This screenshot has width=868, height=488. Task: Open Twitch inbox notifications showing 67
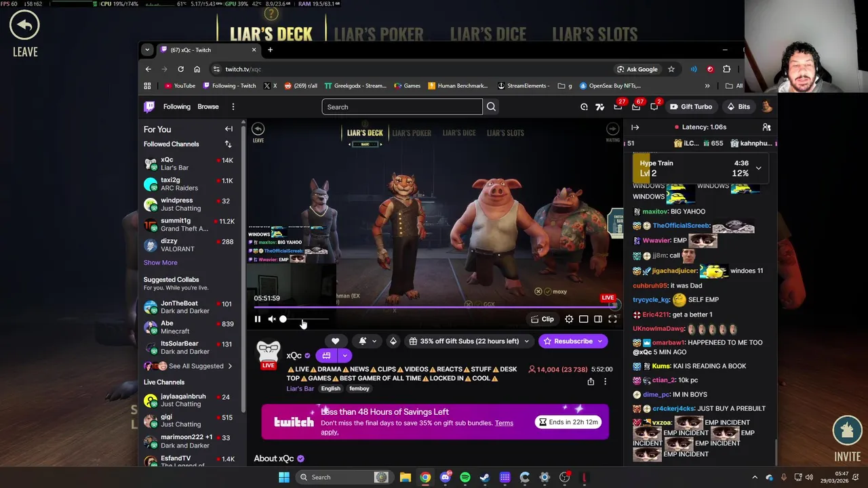[636, 106]
